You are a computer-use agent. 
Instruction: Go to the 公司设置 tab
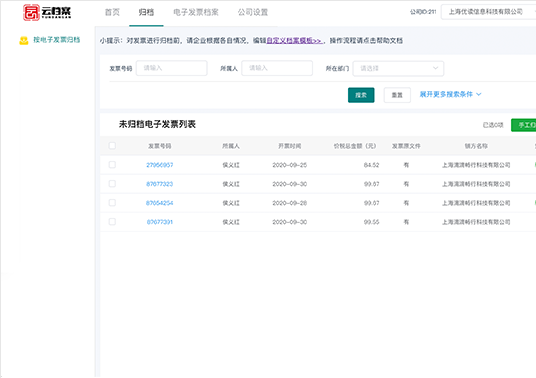coord(253,12)
